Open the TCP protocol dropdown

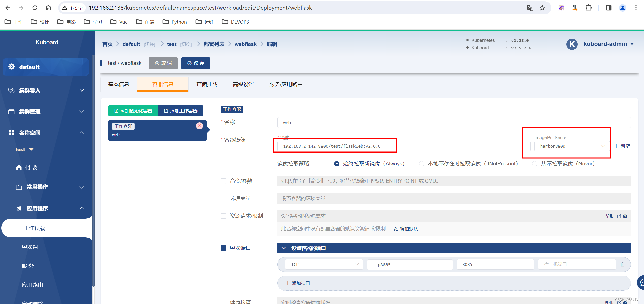coord(324,264)
